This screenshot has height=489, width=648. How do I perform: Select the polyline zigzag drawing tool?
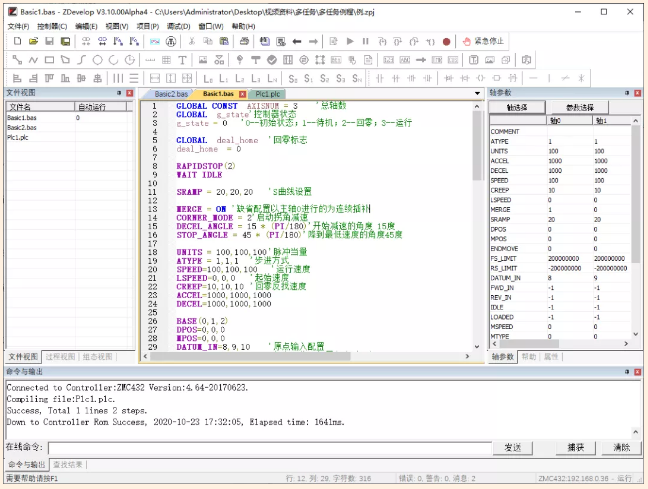pos(33,60)
